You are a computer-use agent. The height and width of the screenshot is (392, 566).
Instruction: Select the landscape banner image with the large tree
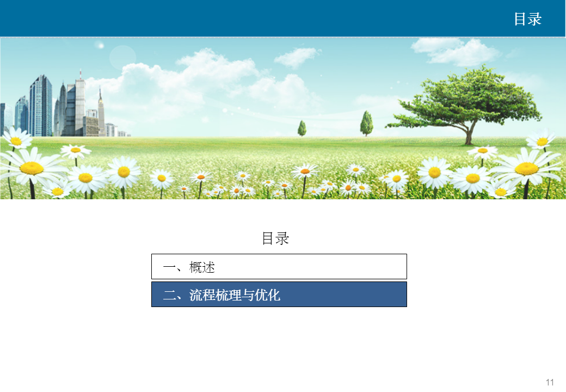(x=283, y=118)
